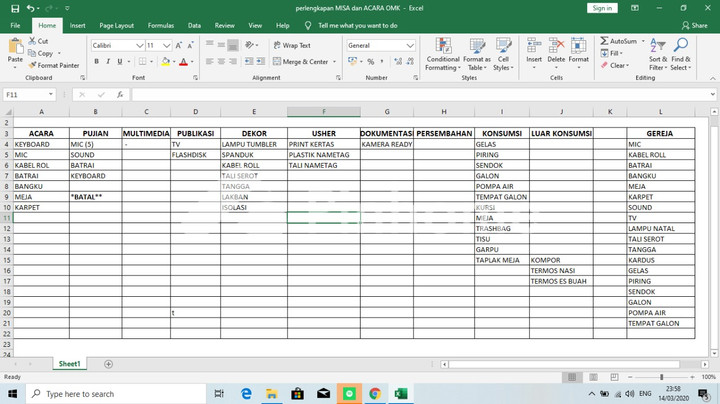The width and height of the screenshot is (720, 404).
Task: Click the Italic formatting icon
Action: (108, 62)
